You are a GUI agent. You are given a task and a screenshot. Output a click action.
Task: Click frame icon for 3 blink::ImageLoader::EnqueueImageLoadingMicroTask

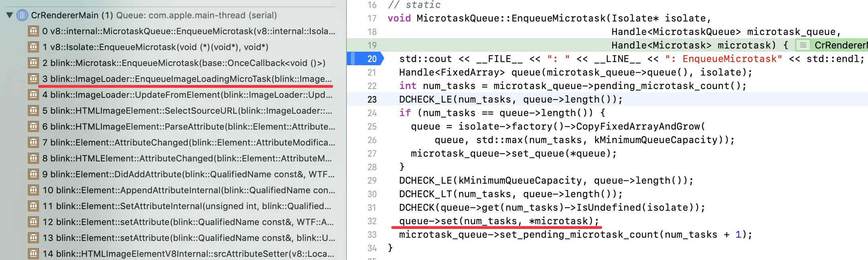point(33,79)
